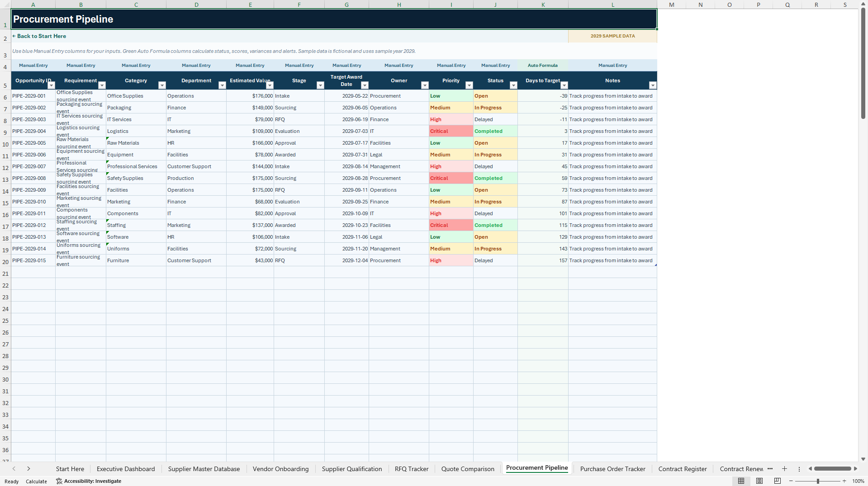Screen dimensions: 868x486
Task: Click vertical scrollbar up arrow
Action: pyautogui.click(x=863, y=4)
